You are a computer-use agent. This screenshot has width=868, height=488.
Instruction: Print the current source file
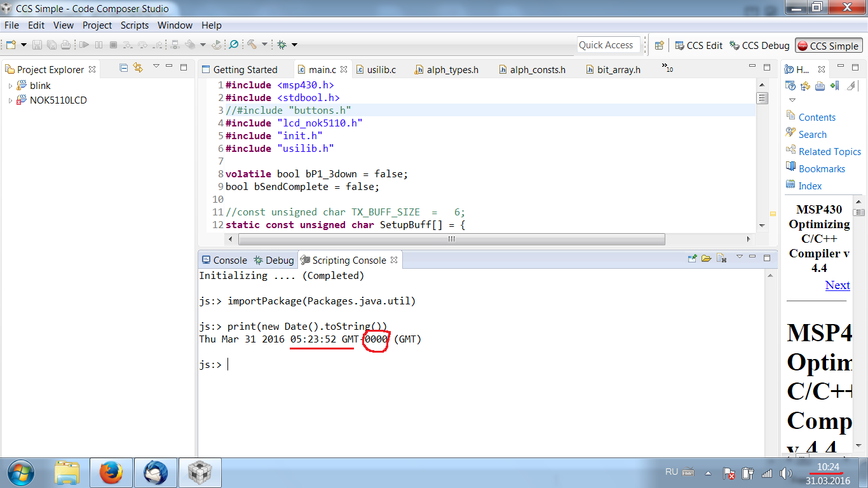pos(67,45)
